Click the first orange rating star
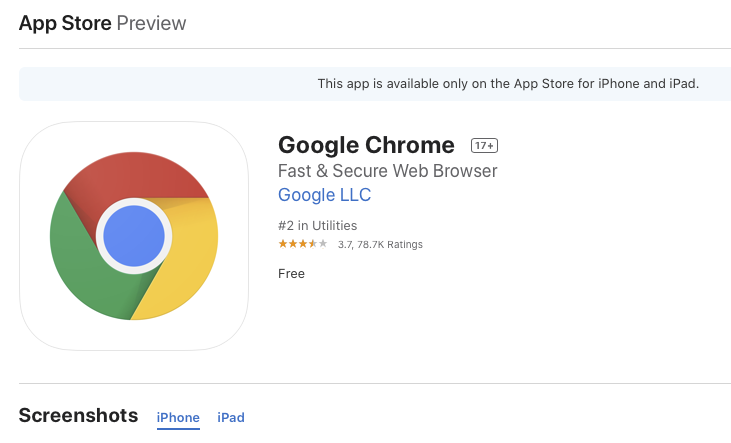Viewport: 731px width, 443px height. pos(283,244)
